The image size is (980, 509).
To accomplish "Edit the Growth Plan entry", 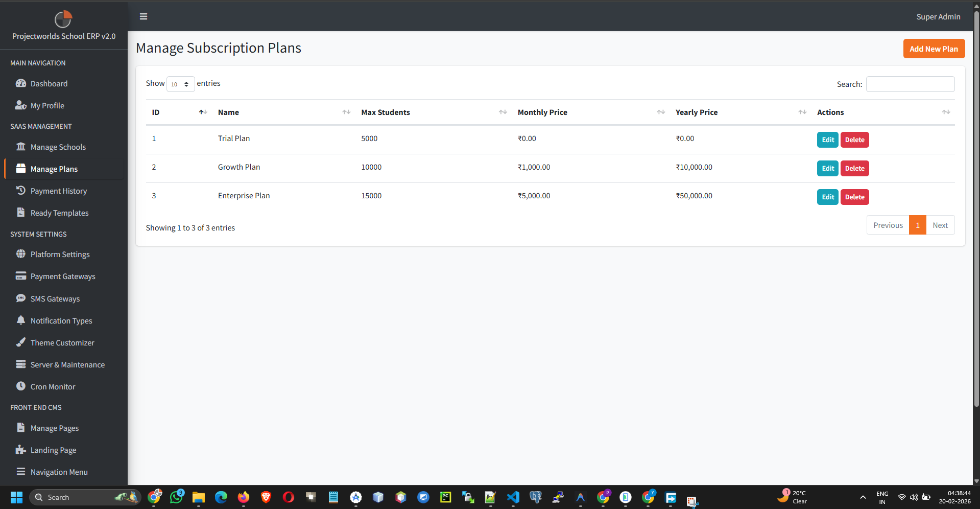I will 827,168.
